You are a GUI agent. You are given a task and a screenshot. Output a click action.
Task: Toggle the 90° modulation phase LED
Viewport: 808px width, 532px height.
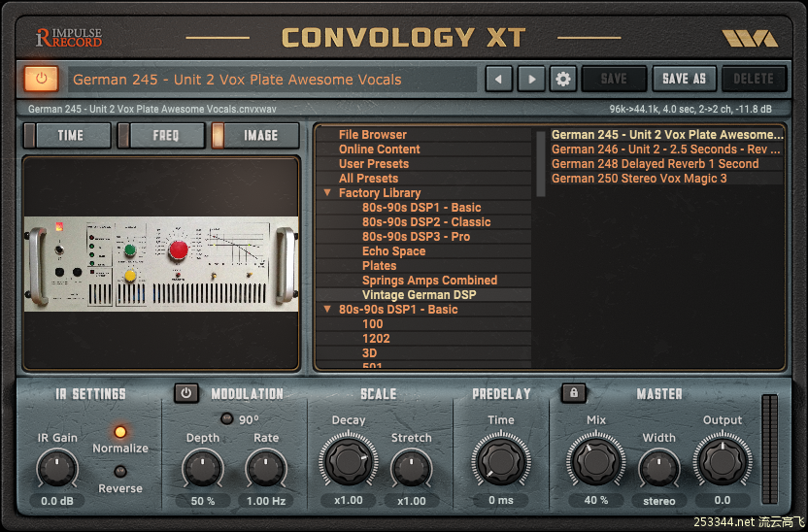click(226, 418)
